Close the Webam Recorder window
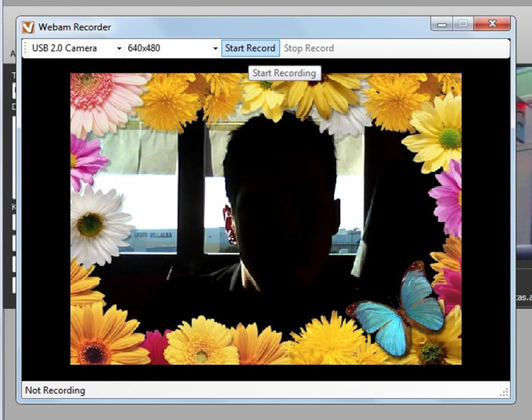Viewport: 532px width, 420px height. pos(492,24)
